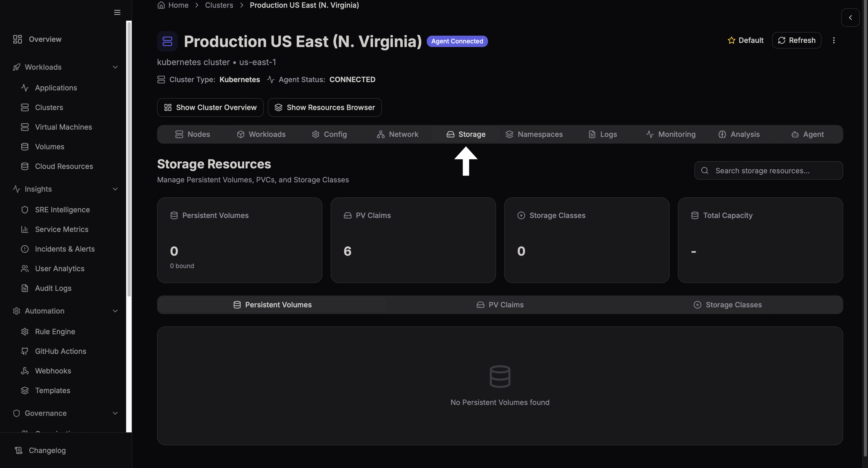Switch to the Monitoring tab

pos(671,134)
